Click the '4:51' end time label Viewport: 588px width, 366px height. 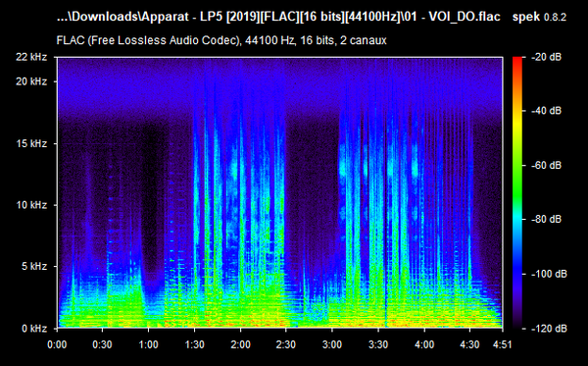point(502,344)
